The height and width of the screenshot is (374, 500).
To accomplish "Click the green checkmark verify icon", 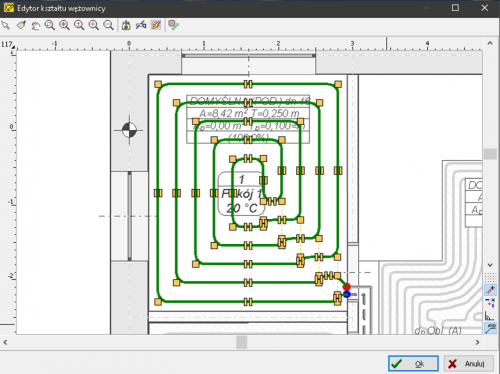I will coord(173,25).
